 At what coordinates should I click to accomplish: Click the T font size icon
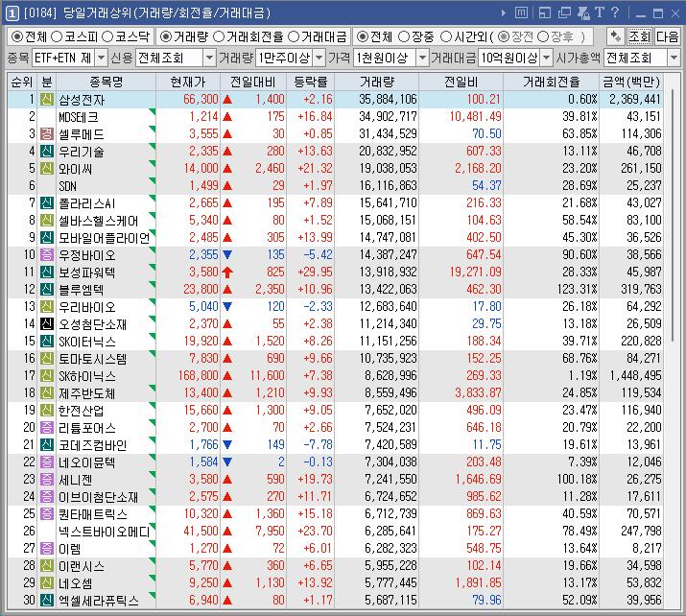coord(600,12)
